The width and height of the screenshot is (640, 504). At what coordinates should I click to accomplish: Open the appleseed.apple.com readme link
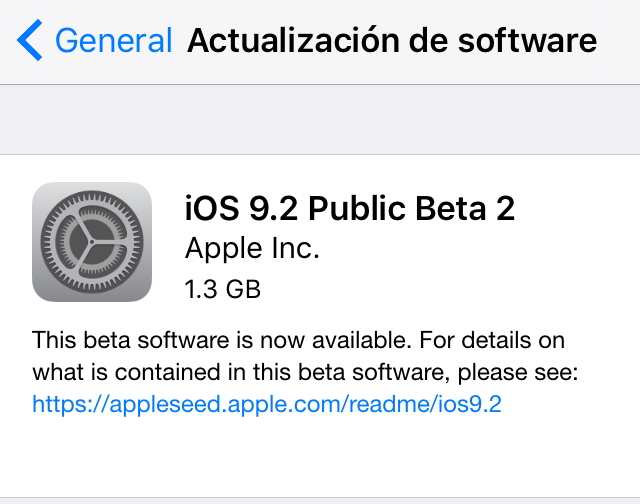(267, 404)
